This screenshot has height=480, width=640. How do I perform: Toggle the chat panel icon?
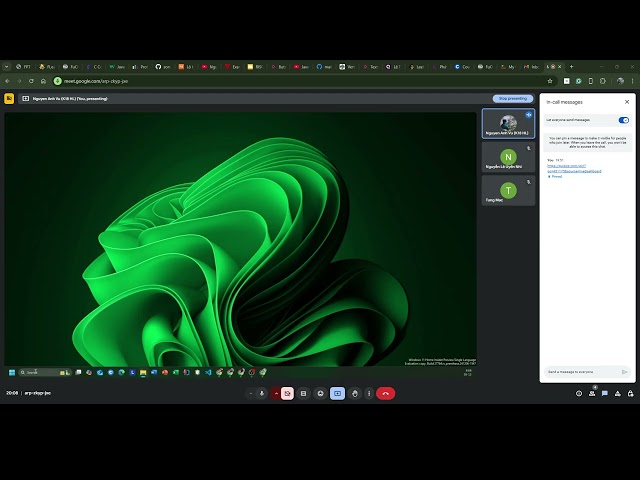click(x=605, y=393)
